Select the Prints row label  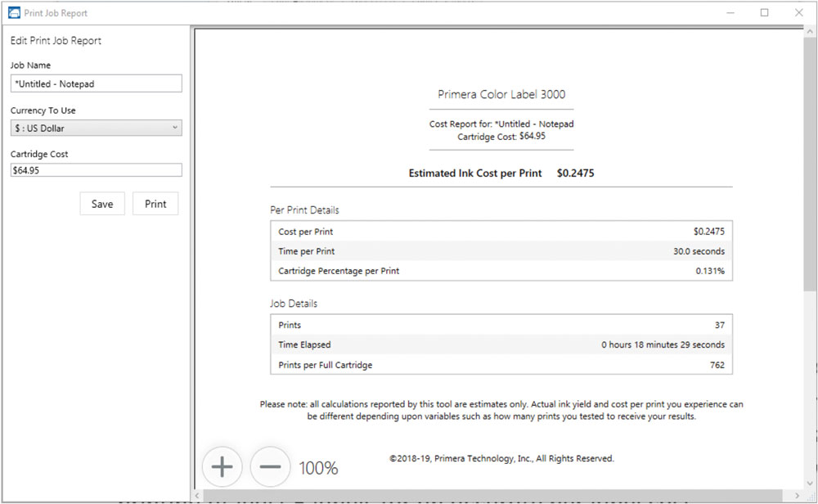(x=290, y=325)
